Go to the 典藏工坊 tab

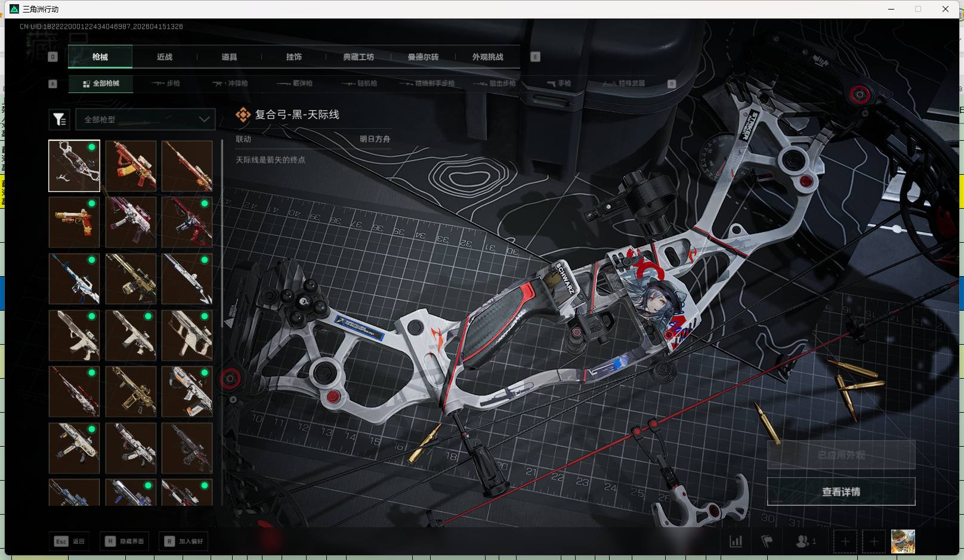pyautogui.click(x=359, y=57)
